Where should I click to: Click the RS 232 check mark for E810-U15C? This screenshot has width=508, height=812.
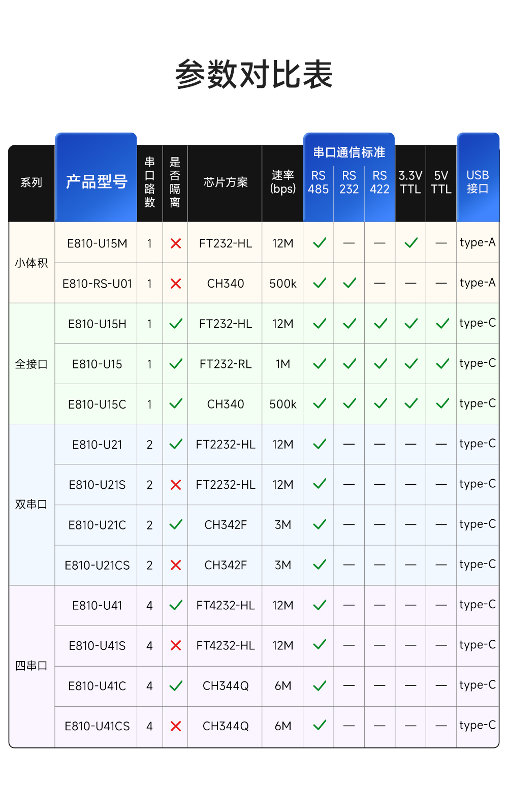pos(350,403)
